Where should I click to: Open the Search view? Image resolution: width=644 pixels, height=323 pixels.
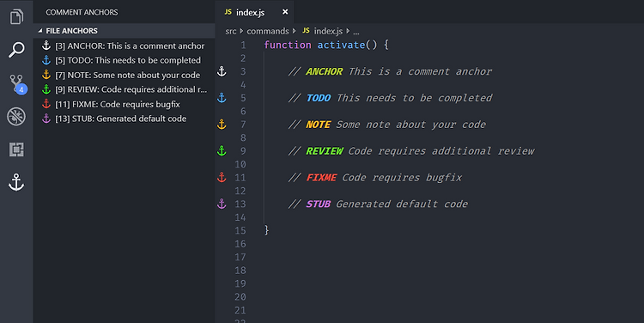click(16, 50)
